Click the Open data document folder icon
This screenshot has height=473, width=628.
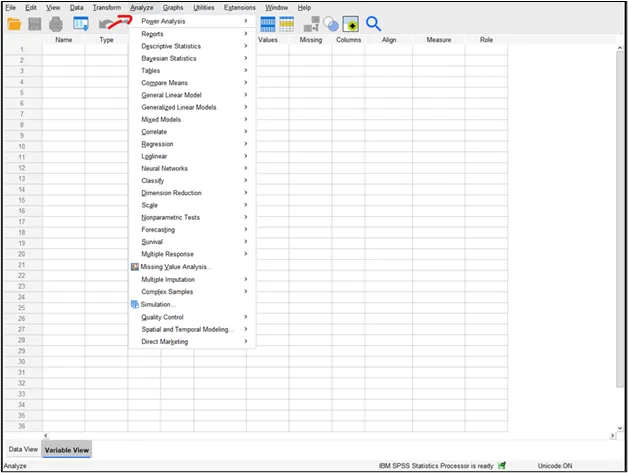[x=14, y=24]
